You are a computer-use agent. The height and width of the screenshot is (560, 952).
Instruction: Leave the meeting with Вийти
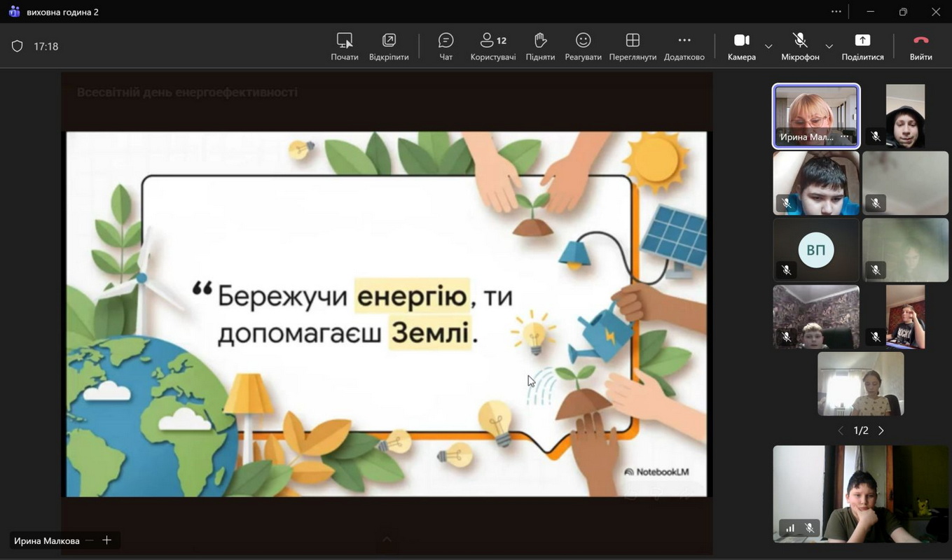tap(920, 46)
